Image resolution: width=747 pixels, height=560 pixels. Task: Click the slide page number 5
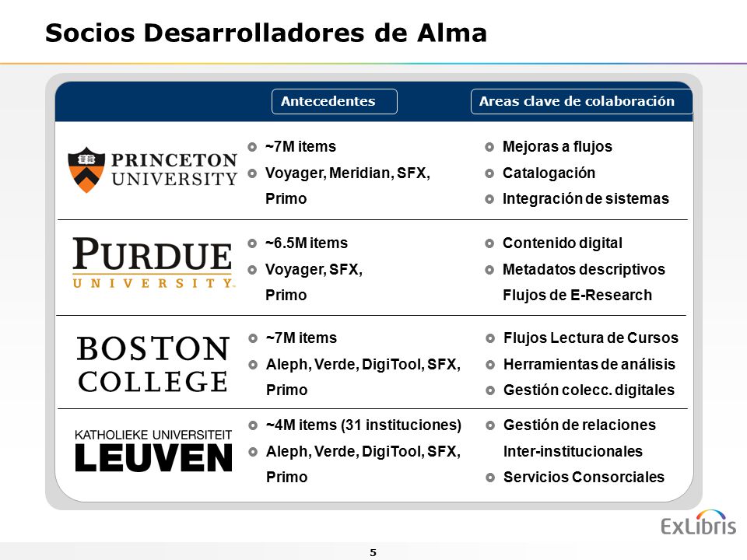coord(373,552)
